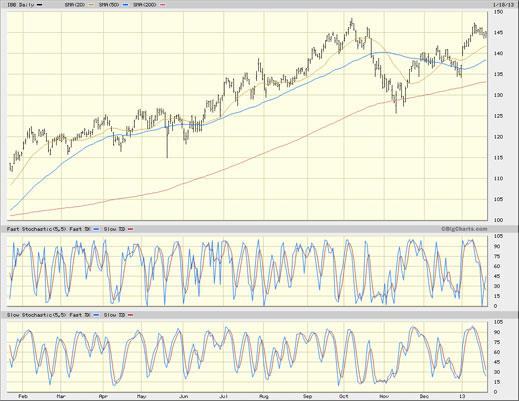The height and width of the screenshot is (401, 519).
Task: Click the SMA(20) tan legend swatch
Action: (92, 5)
